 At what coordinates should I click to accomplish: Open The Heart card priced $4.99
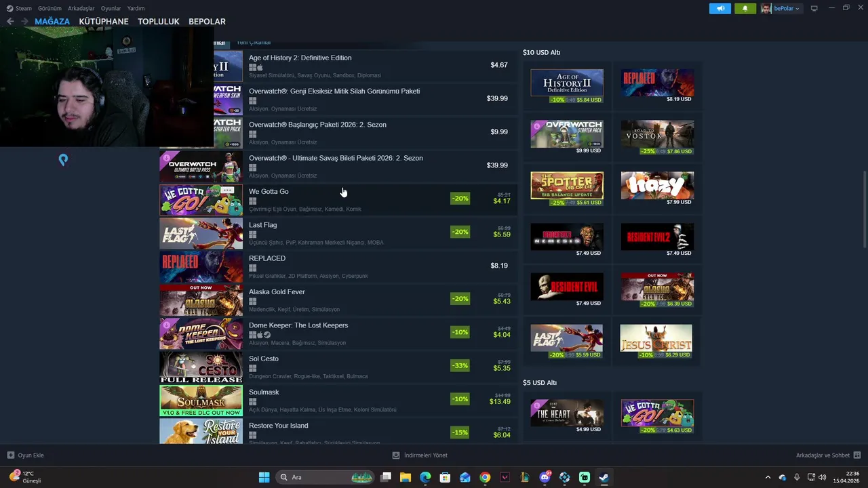(567, 417)
